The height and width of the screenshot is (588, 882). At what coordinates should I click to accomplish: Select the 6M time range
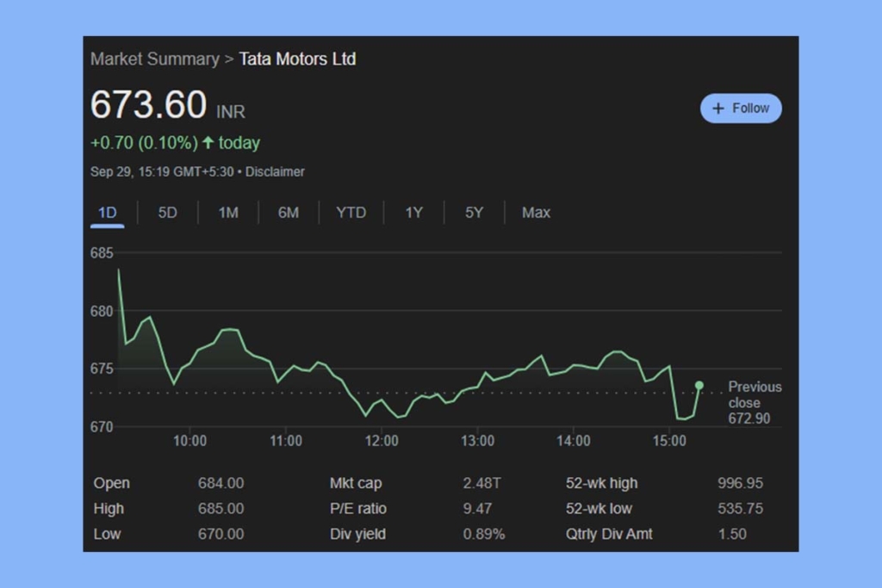point(289,212)
